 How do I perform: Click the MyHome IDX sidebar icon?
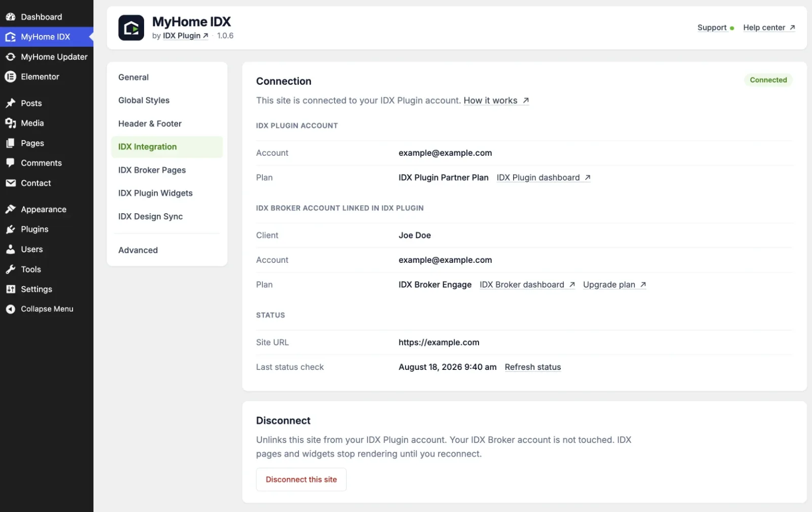pos(10,37)
